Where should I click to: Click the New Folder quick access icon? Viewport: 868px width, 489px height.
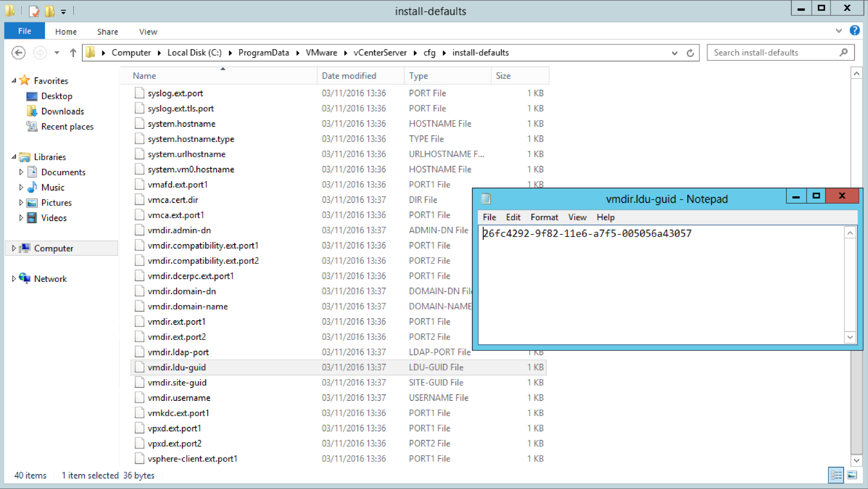[x=50, y=11]
